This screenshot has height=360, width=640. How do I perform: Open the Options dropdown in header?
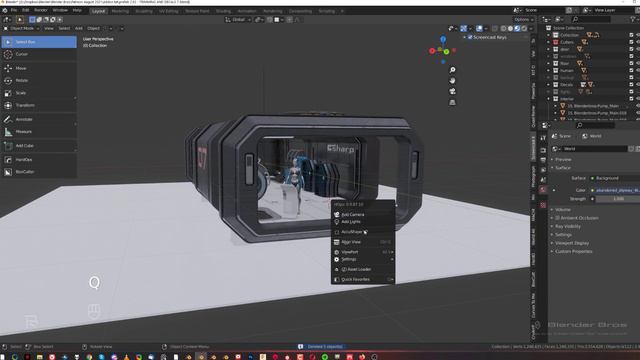(524, 19)
